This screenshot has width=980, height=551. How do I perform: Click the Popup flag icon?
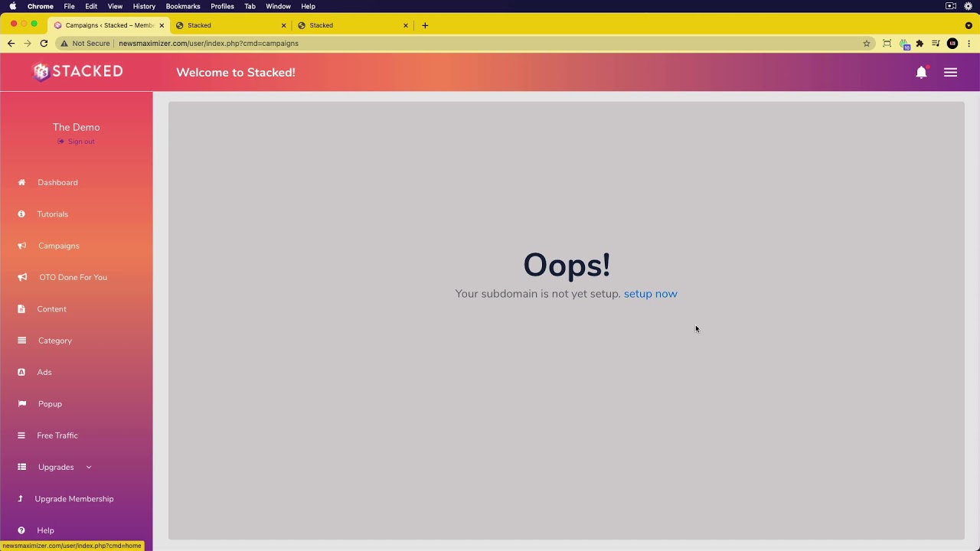click(x=22, y=403)
